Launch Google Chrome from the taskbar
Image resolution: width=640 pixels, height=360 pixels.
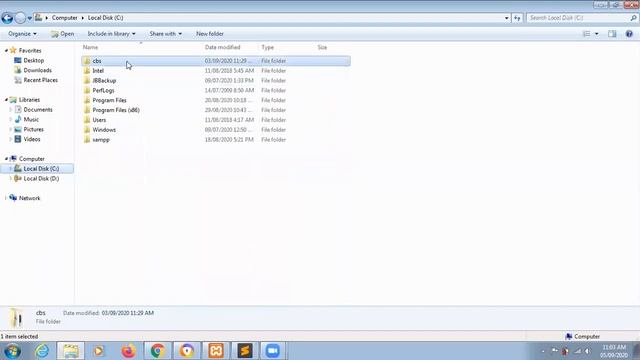coord(158,351)
